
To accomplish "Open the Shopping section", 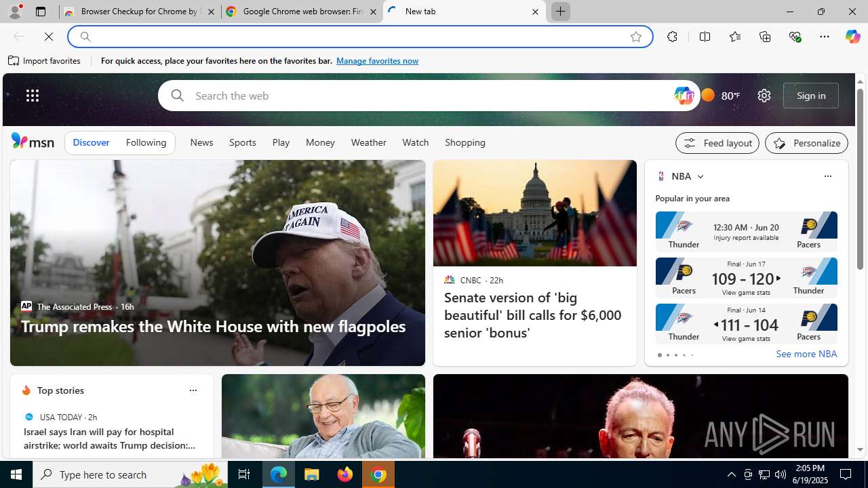I will (x=465, y=142).
